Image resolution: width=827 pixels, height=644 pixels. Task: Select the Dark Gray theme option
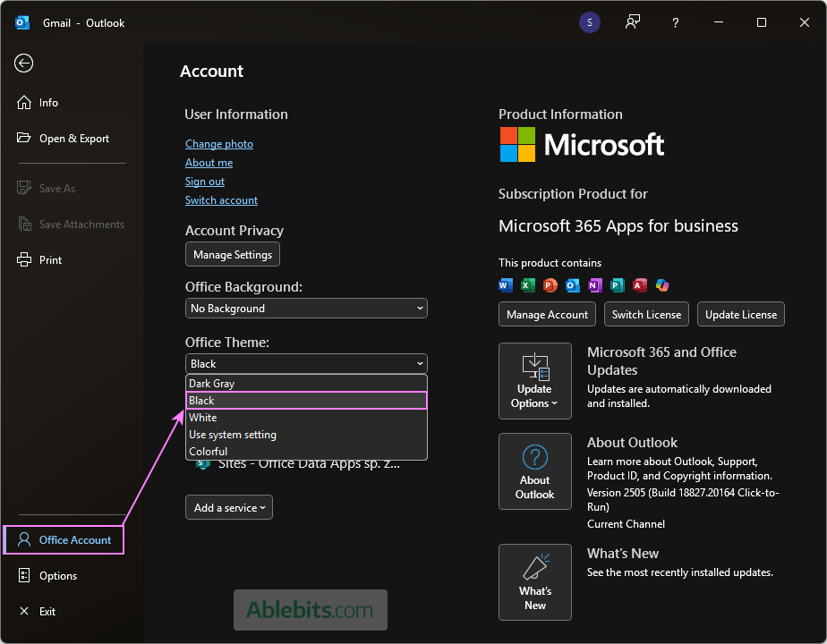click(306, 384)
